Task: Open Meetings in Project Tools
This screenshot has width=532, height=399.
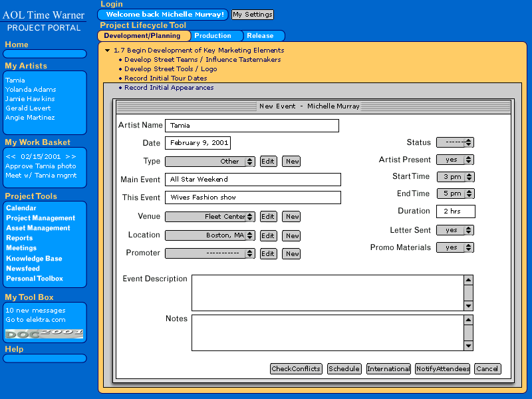Action: pos(21,248)
